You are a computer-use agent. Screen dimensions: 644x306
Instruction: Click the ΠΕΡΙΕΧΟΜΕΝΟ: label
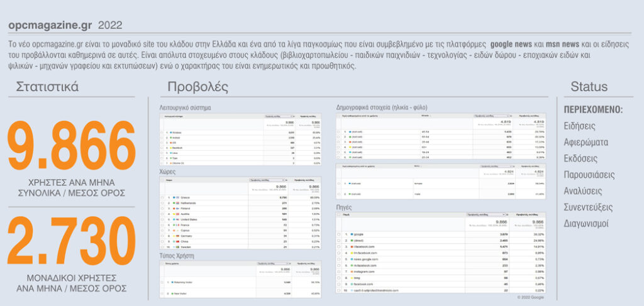click(x=593, y=110)
